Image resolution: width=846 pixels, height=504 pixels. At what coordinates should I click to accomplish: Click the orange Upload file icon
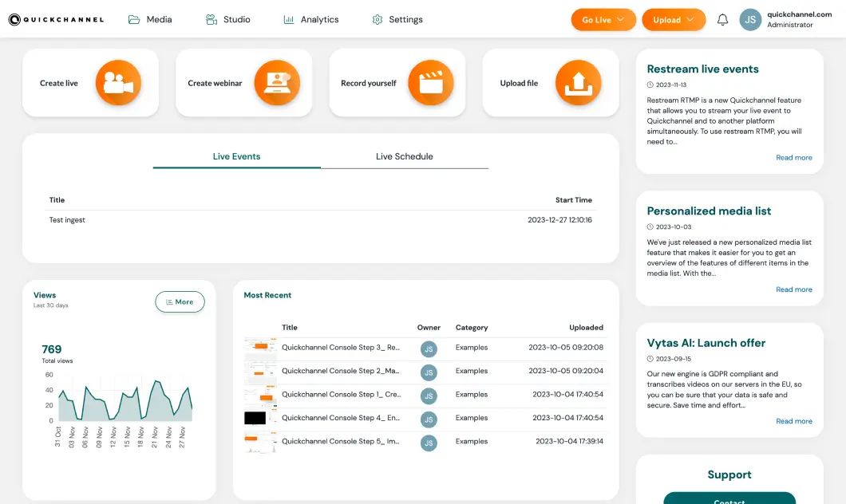tap(578, 83)
